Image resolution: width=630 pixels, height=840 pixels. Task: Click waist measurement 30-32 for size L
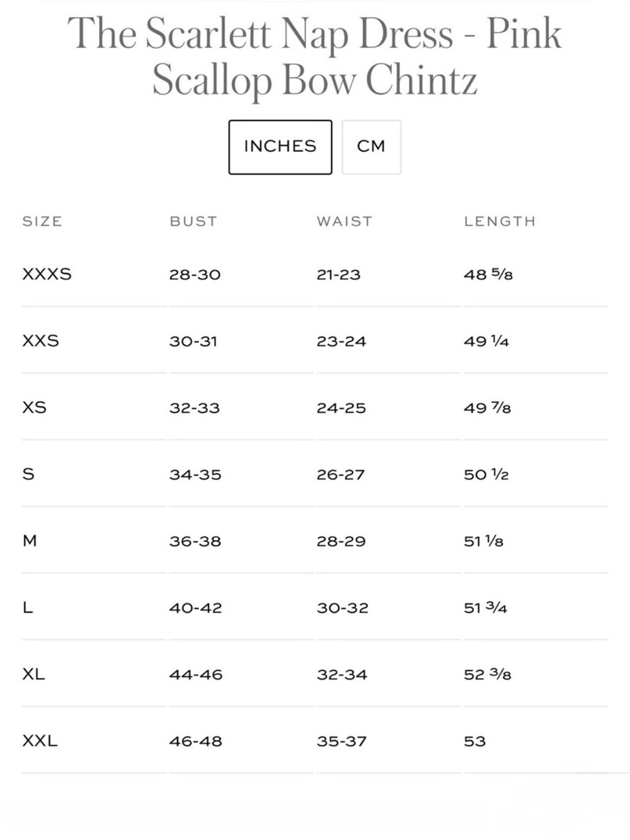tap(343, 608)
